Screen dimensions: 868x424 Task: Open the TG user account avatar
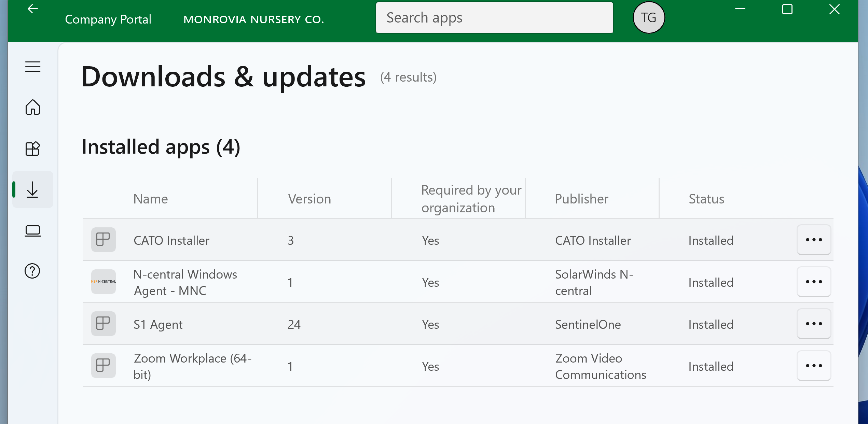click(x=649, y=17)
